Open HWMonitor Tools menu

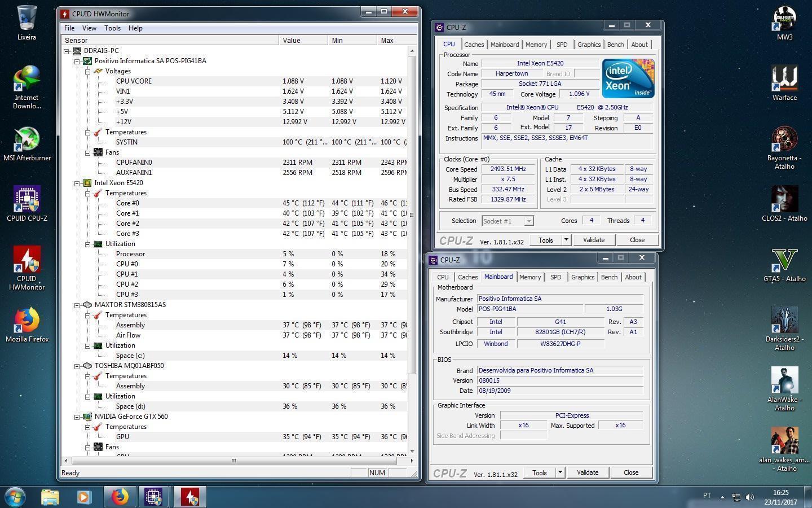tap(112, 28)
